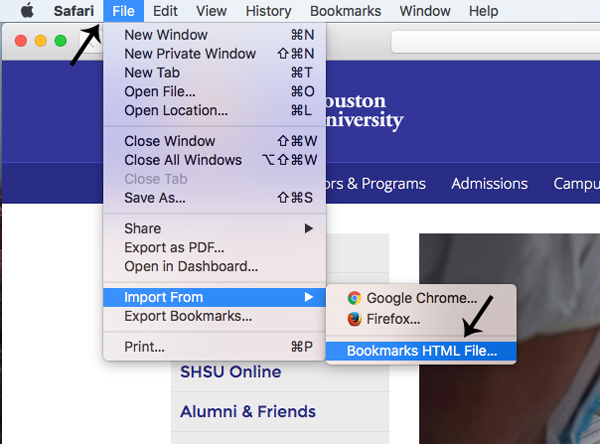600x444 pixels.
Task: Expand the Share submenu
Action: tap(214, 229)
